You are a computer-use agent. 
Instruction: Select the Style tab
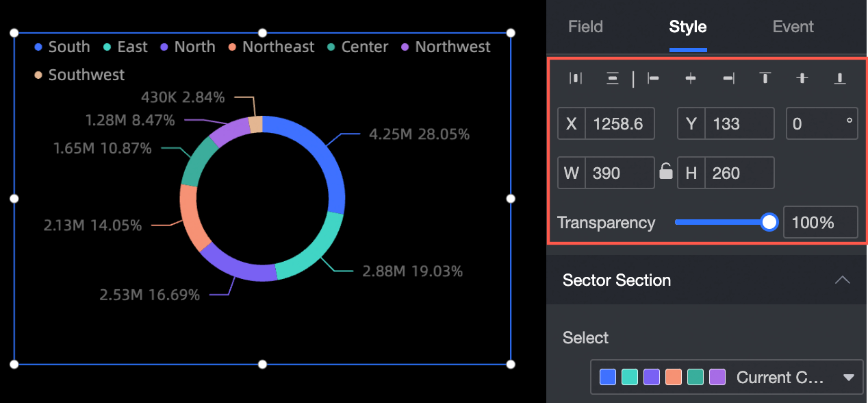pyautogui.click(x=688, y=27)
